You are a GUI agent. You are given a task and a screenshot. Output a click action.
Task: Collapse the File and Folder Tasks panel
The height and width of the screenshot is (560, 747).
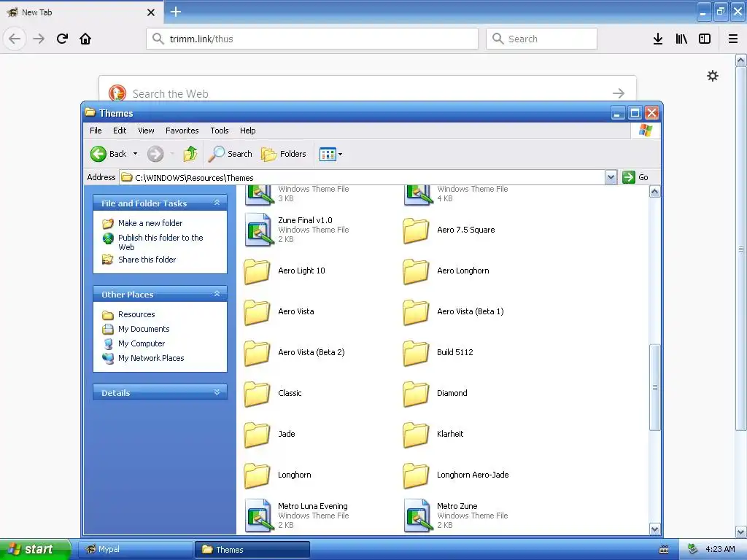click(x=217, y=203)
